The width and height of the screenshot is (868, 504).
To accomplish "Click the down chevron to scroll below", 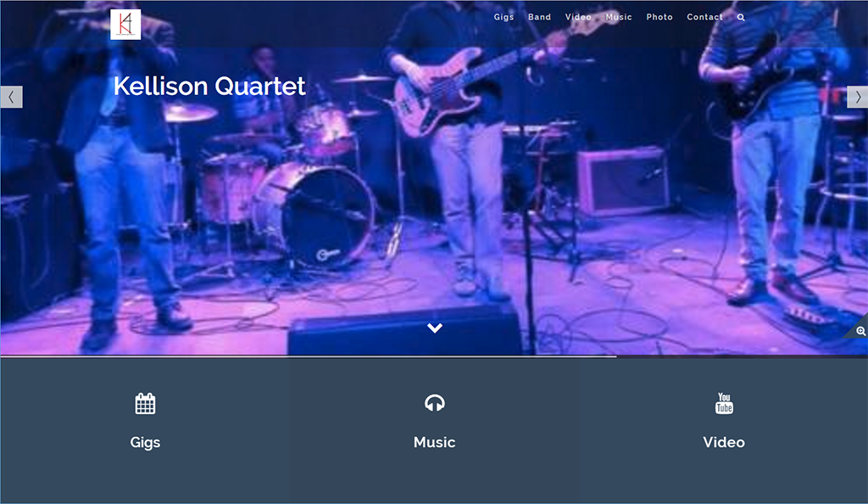I will [x=435, y=328].
